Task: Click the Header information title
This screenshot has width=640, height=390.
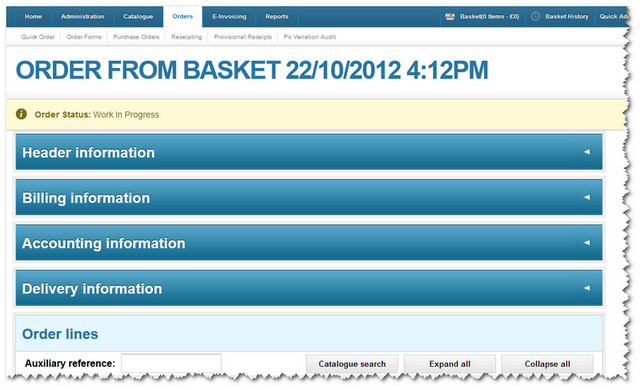Action: (89, 153)
